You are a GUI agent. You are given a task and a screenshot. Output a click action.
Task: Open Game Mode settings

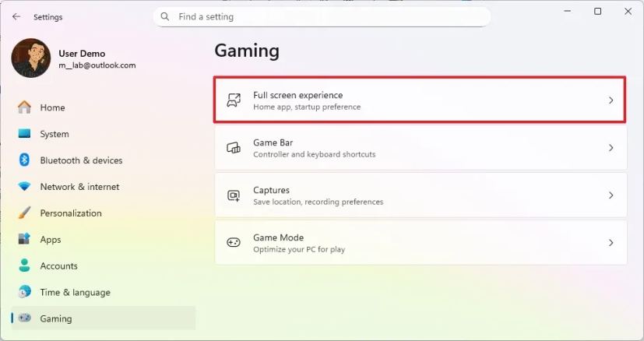click(x=421, y=242)
